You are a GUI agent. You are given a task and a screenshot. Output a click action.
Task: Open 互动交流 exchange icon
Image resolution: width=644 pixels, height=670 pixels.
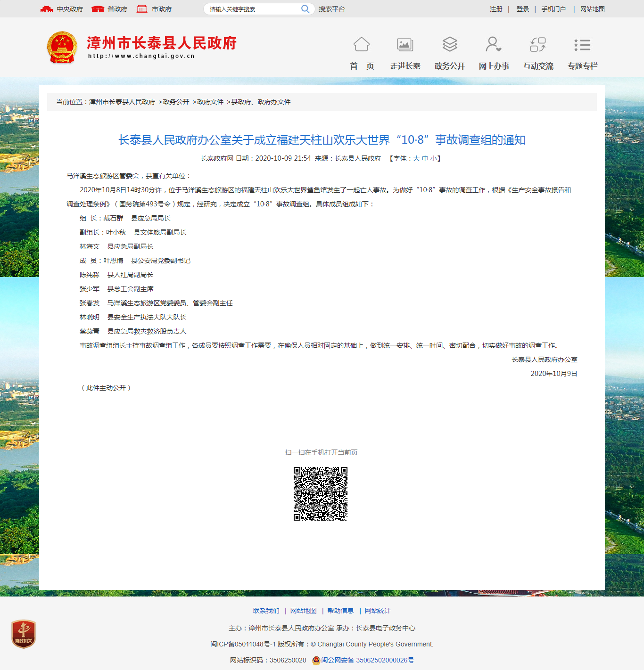coord(538,45)
